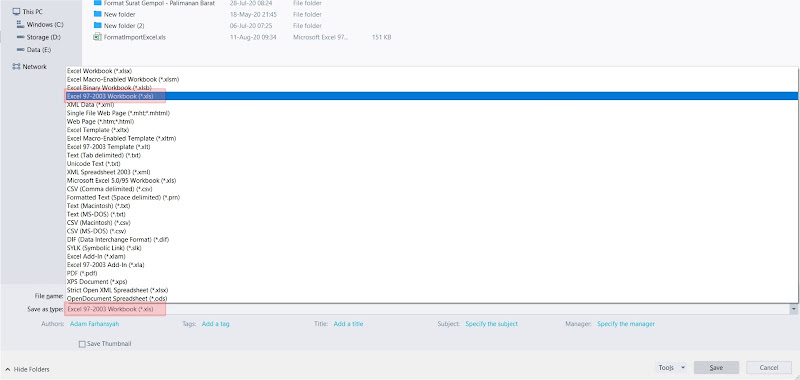Click Specify the subject field
This screenshot has width=800, height=380.
click(491, 324)
